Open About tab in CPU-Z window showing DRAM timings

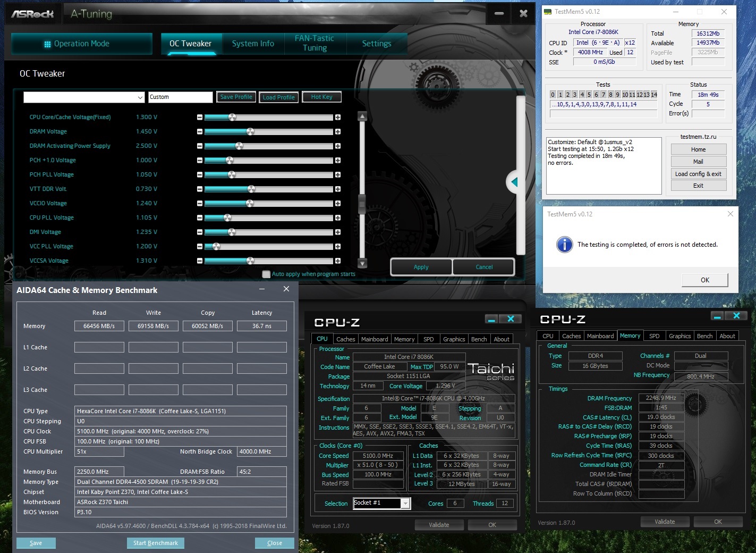[727, 336]
